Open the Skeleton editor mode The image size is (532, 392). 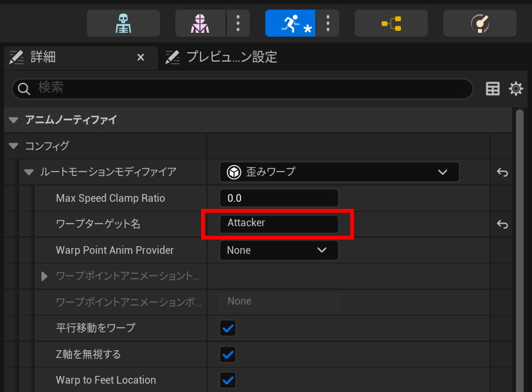(x=123, y=24)
